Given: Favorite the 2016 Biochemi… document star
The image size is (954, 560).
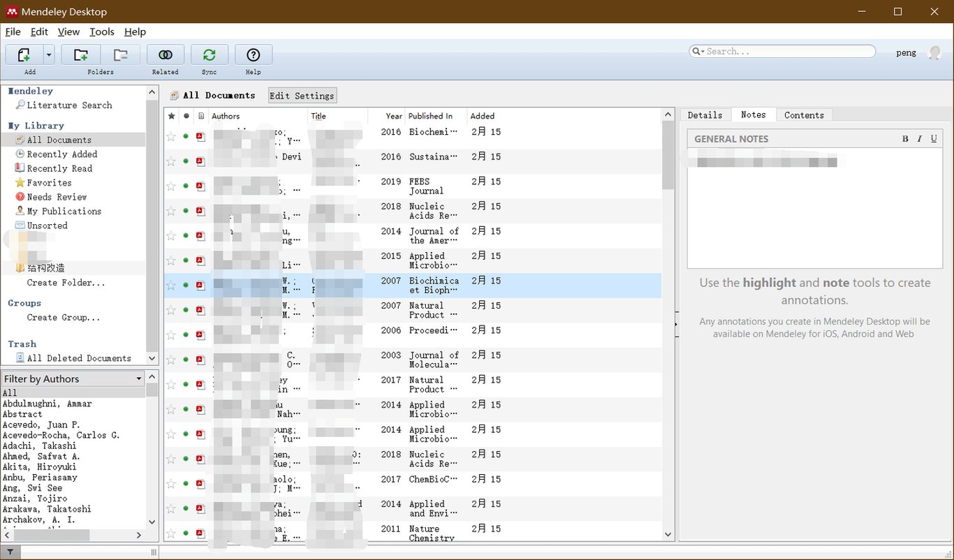Looking at the screenshot, I should tap(171, 137).
